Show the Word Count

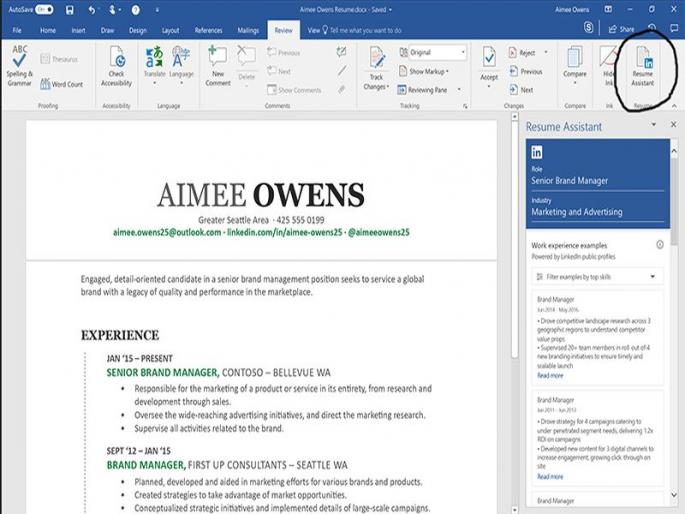click(62, 84)
